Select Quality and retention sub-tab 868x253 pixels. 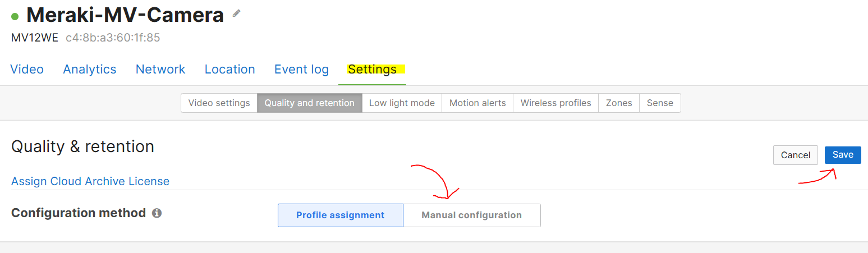tap(310, 103)
